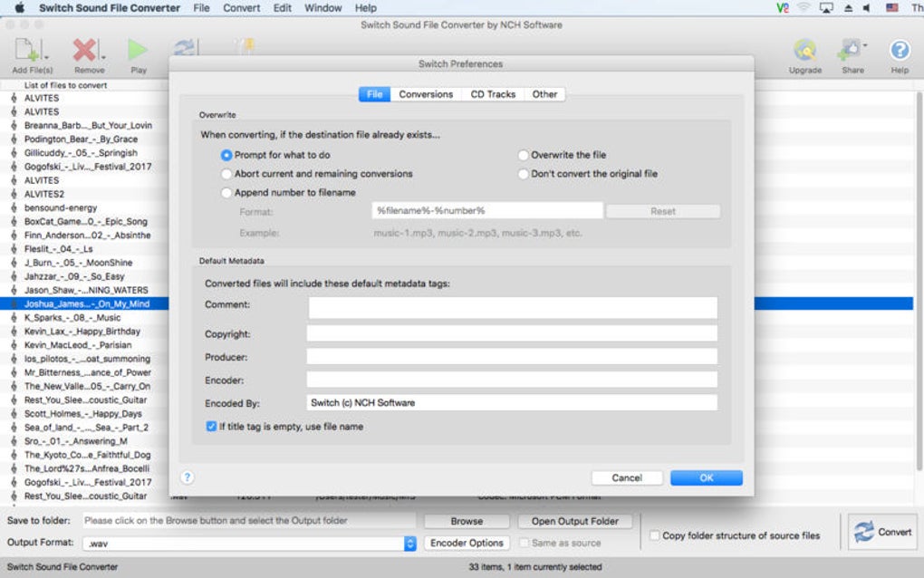924x578 pixels.
Task: Click the help question mark in Preferences
Action: 187,477
